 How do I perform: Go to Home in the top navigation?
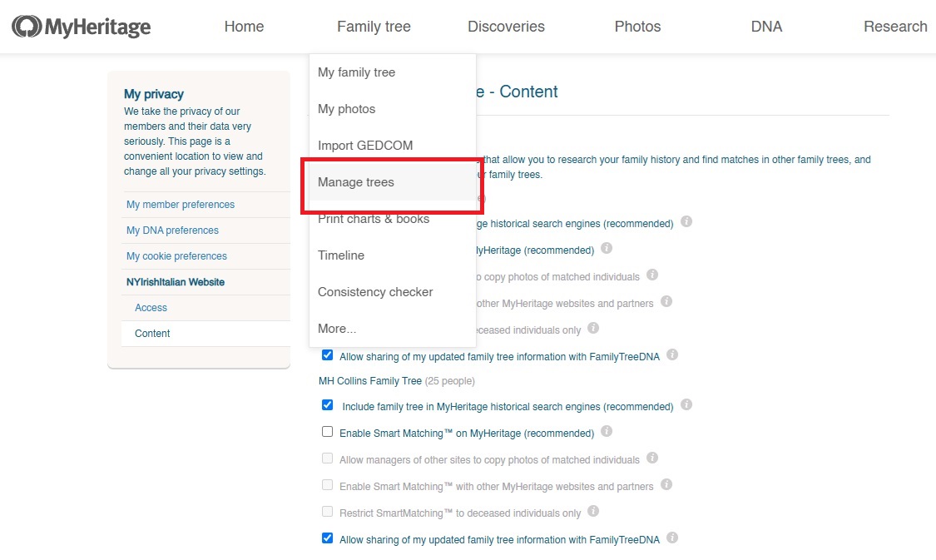pyautogui.click(x=244, y=27)
